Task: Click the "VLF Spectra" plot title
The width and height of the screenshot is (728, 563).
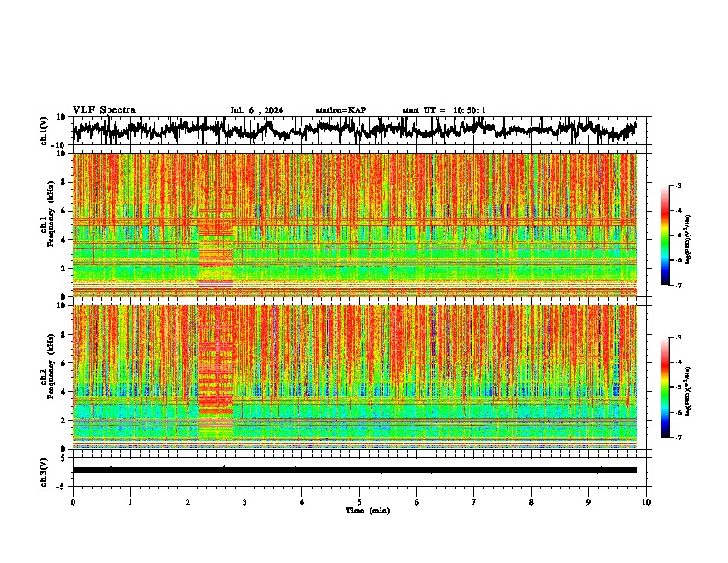Action: (104, 109)
